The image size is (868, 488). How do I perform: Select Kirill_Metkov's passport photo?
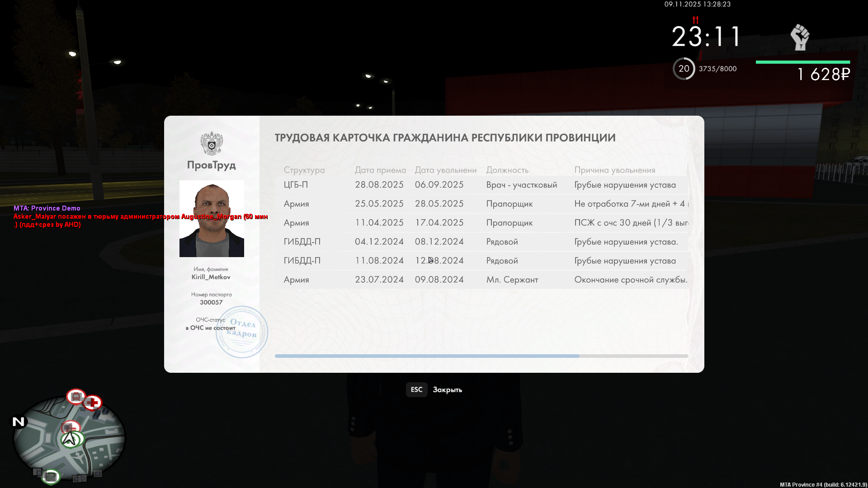point(211,219)
